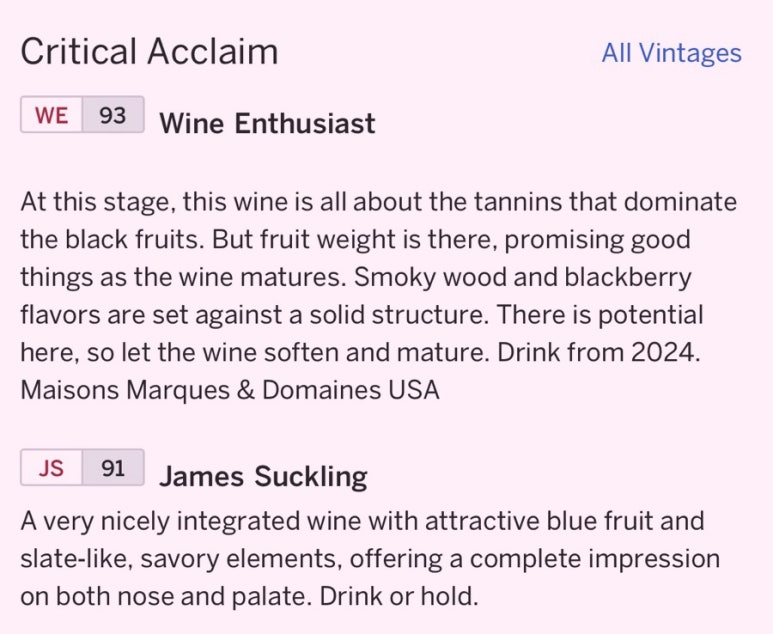Screen dimensions: 773x634
Task: Click 'the black fruits' text line
Action: pos(355,240)
